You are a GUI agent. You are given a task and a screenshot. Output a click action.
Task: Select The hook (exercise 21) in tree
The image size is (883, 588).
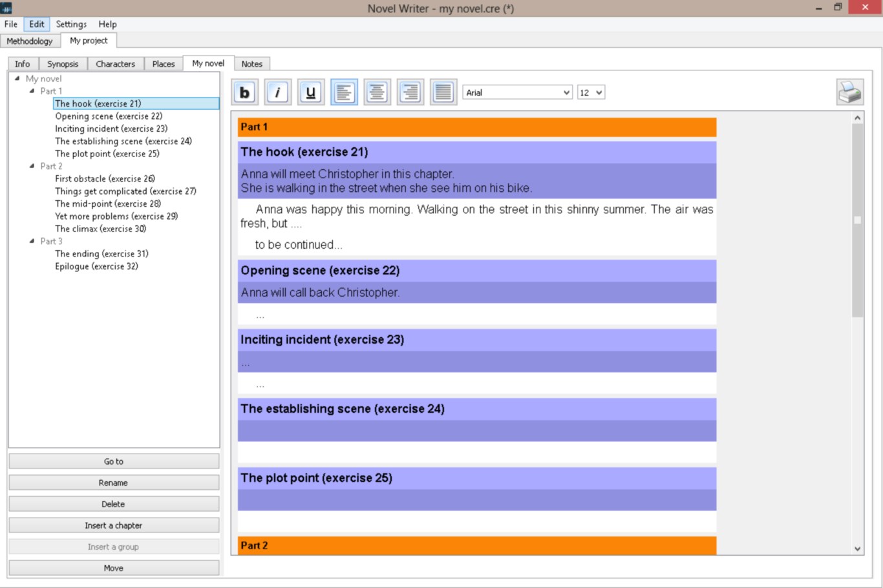coord(136,103)
